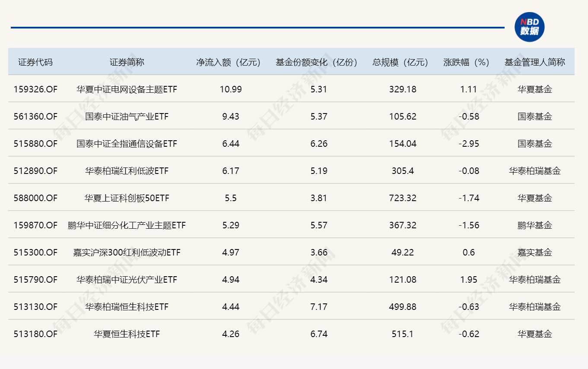Click fund code 513130.OF

point(35,307)
